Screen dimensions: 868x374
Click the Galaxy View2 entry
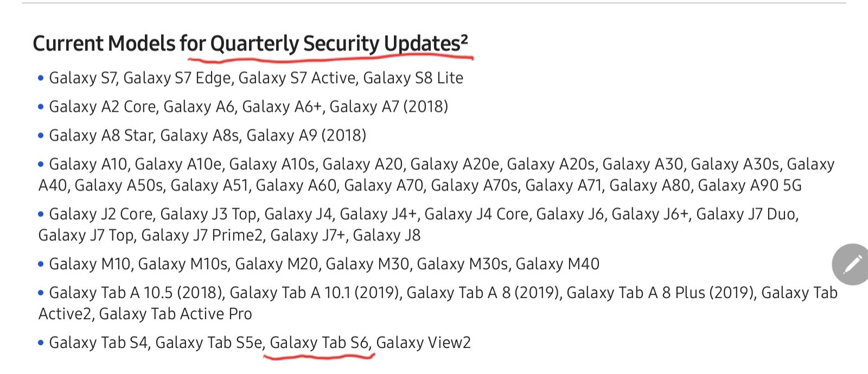pos(424,343)
